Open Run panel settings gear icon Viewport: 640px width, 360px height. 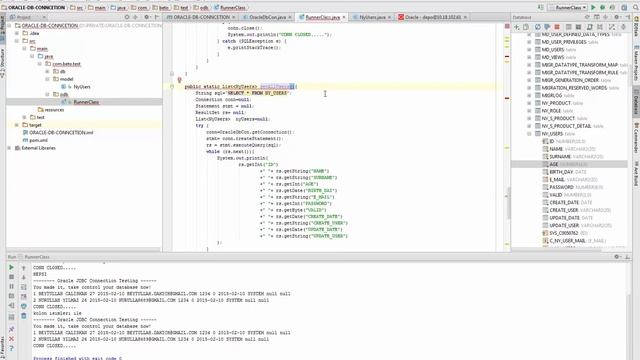[x=617, y=257]
